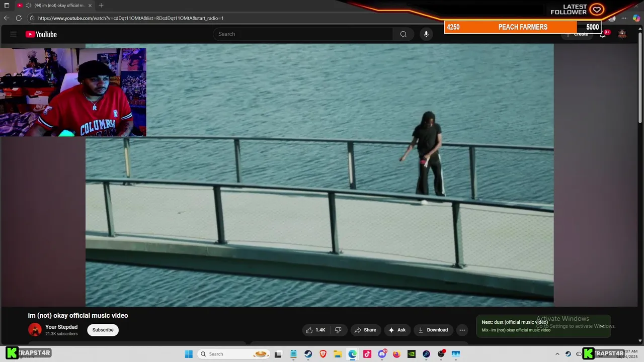Open Task View on the taskbar
Viewport: 644px width, 362px height.
[278, 354]
